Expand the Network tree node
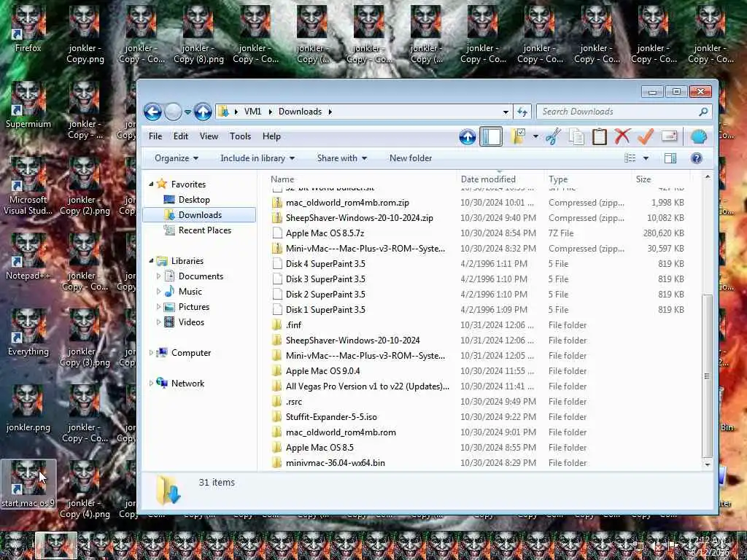 (x=151, y=384)
